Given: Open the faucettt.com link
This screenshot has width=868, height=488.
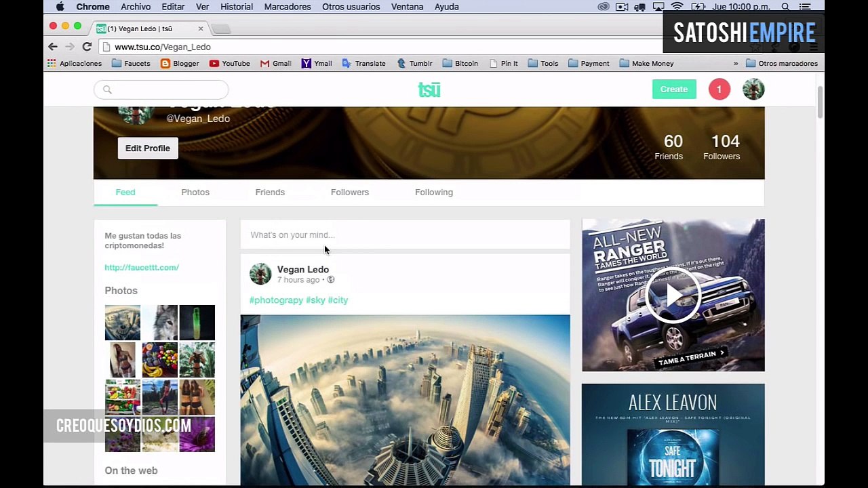Looking at the screenshot, I should click(142, 268).
